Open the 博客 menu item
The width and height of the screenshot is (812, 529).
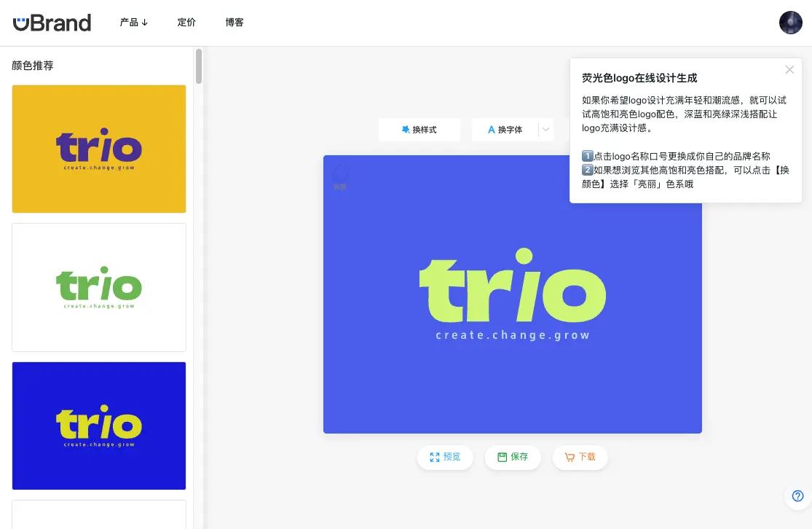point(234,22)
